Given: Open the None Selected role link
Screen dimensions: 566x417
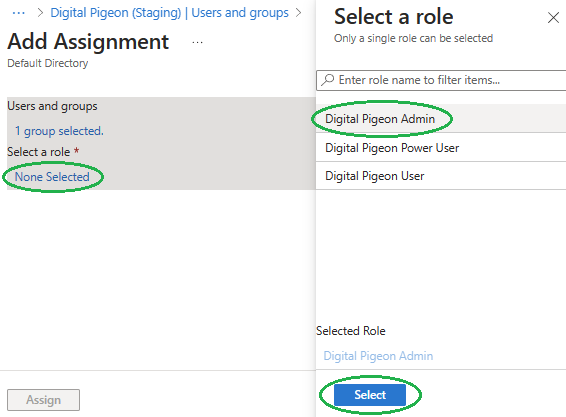Looking at the screenshot, I should (x=52, y=177).
